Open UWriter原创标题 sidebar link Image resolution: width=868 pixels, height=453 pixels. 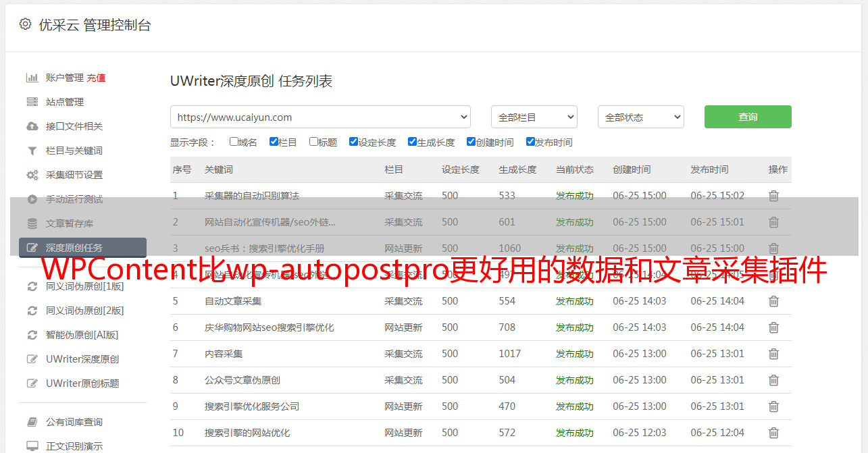(x=82, y=383)
